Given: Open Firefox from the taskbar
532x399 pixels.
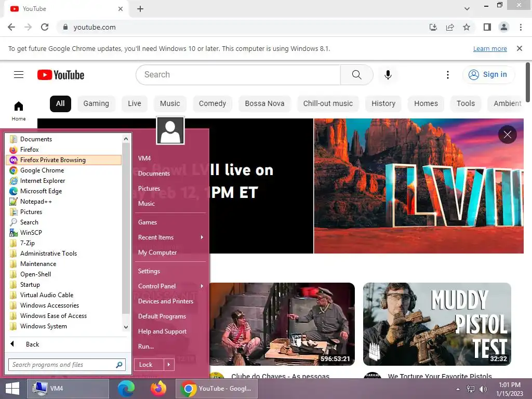Looking at the screenshot, I should tap(158, 389).
